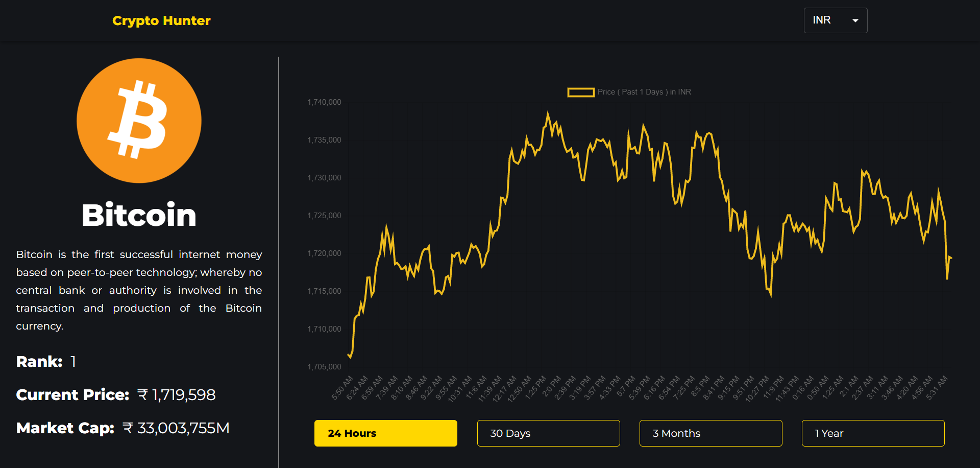Select the 3 Months timeframe

click(710, 433)
